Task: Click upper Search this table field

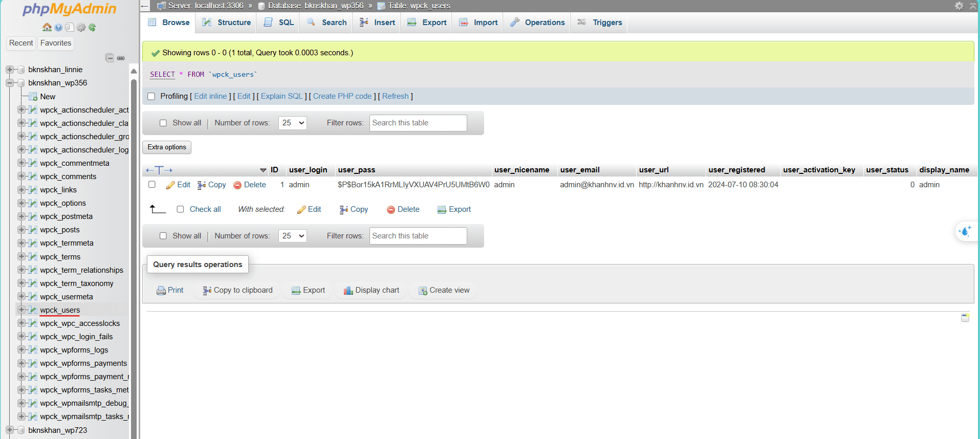Action: pyautogui.click(x=418, y=123)
